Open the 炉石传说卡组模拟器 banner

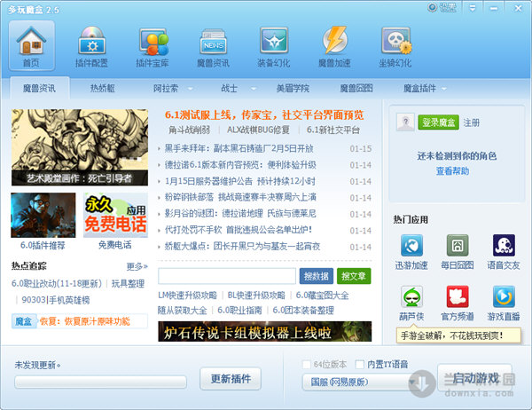point(264,331)
